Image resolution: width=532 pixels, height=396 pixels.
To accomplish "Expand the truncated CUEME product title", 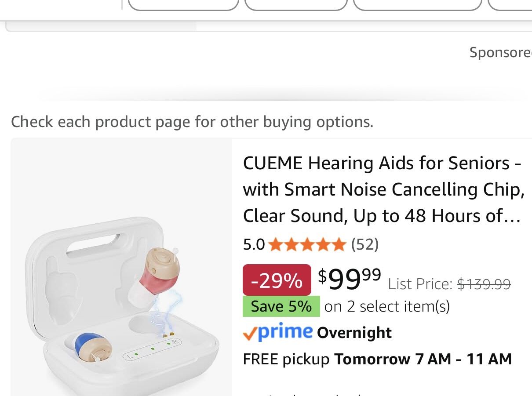I will pyautogui.click(x=383, y=189).
